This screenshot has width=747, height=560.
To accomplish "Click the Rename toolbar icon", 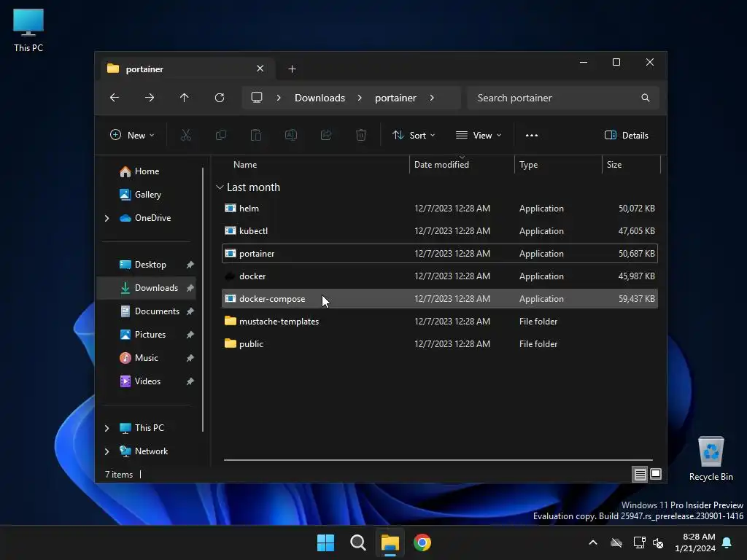I will tap(290, 135).
